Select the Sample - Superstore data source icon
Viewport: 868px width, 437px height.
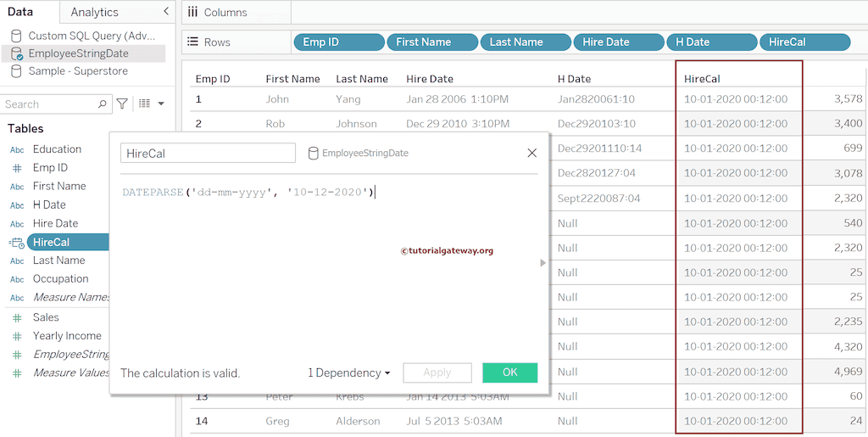pyautogui.click(x=17, y=71)
